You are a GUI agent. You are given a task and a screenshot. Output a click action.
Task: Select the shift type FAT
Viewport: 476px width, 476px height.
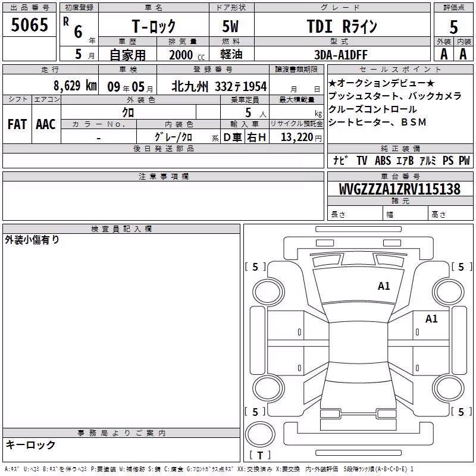click(x=17, y=124)
